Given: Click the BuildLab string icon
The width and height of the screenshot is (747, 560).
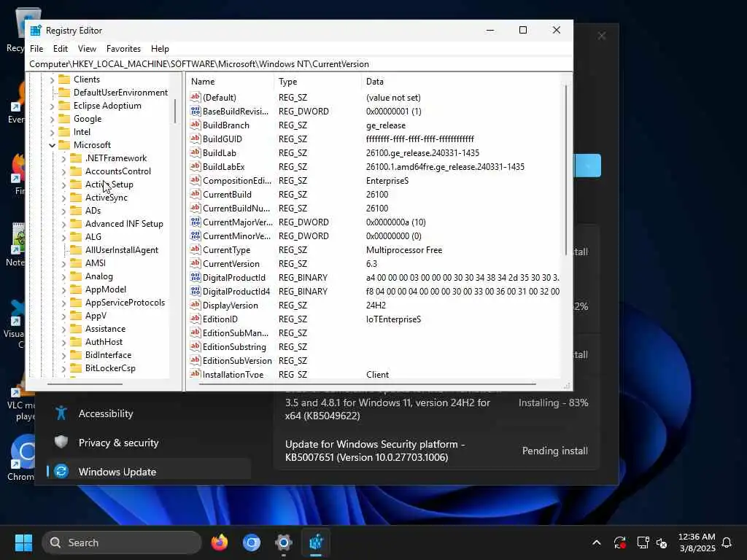Looking at the screenshot, I should 196,152.
